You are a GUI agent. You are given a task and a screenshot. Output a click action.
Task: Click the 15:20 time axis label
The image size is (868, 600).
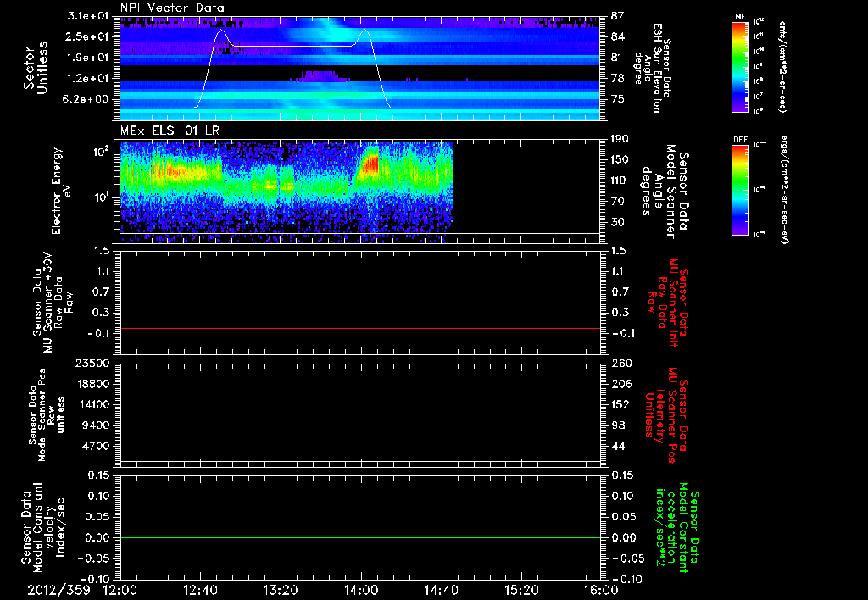(x=521, y=589)
